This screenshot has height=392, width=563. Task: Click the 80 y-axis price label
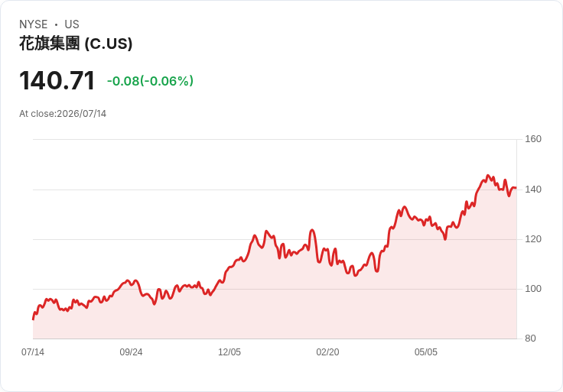[530, 338]
